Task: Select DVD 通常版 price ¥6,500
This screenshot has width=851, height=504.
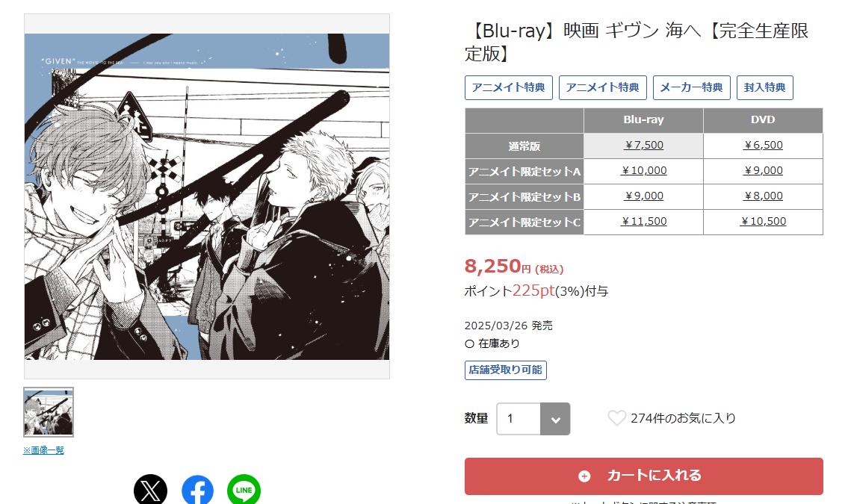Action: [763, 146]
